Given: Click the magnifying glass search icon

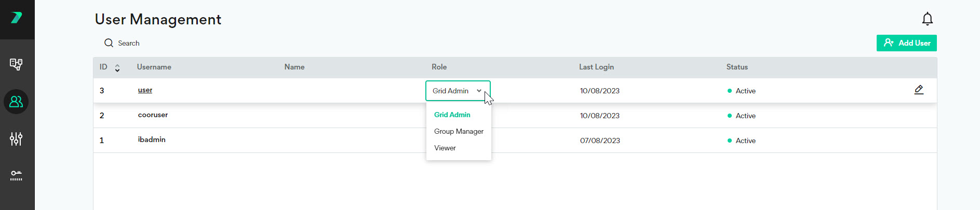Looking at the screenshot, I should (x=109, y=43).
